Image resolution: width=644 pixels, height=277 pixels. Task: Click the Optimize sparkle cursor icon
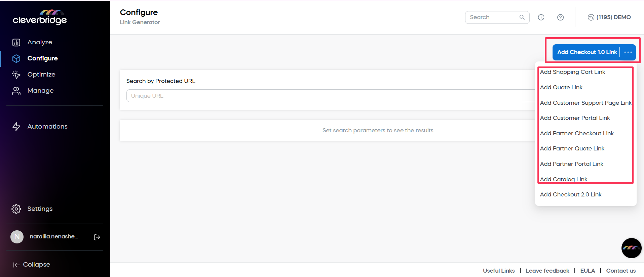pos(16,75)
